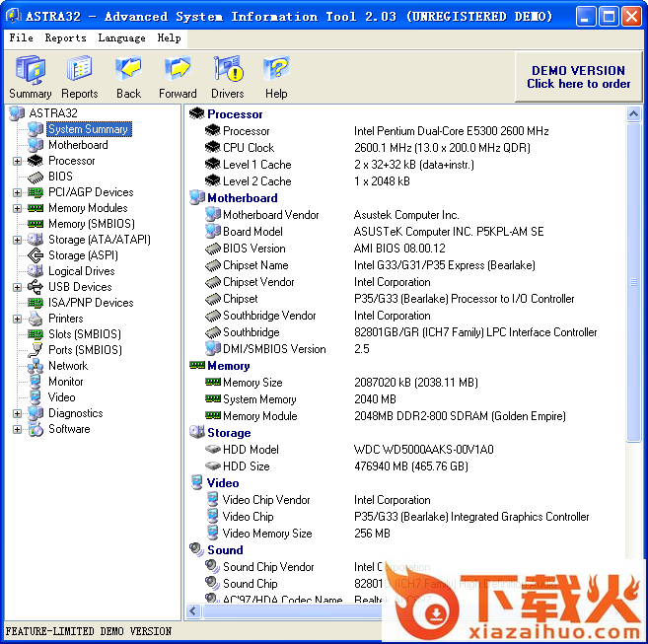
Task: Expand the Processor tree node
Action: tap(17, 161)
